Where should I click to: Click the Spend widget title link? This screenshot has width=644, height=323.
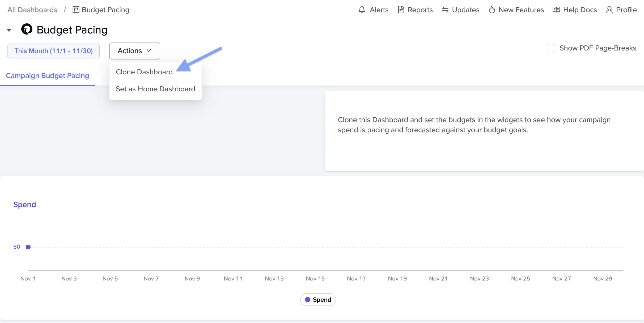(24, 205)
